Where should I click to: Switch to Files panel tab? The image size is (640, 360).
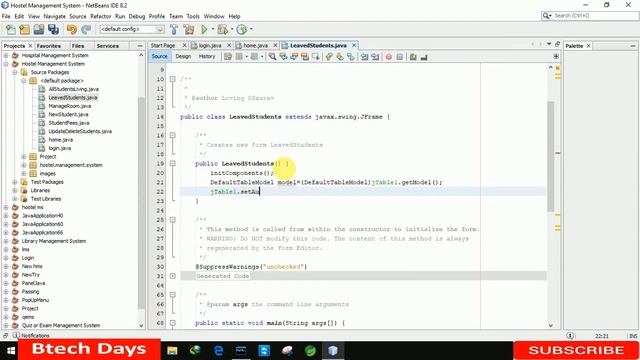click(78, 46)
